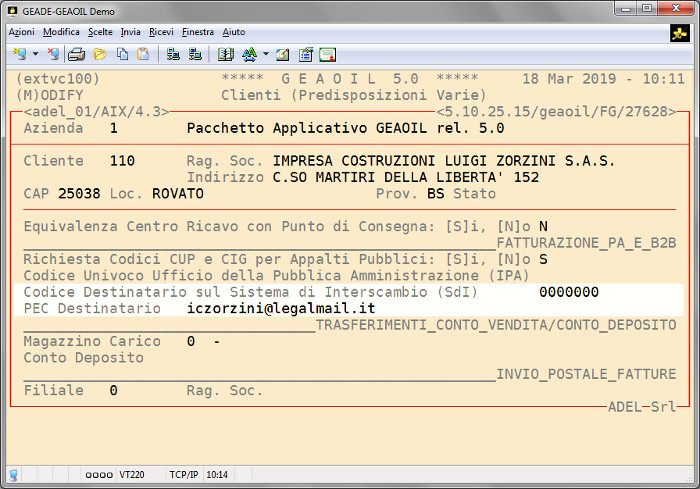Click the receive file transfer icon
Screen dimensions: 700x489
click(x=195, y=54)
